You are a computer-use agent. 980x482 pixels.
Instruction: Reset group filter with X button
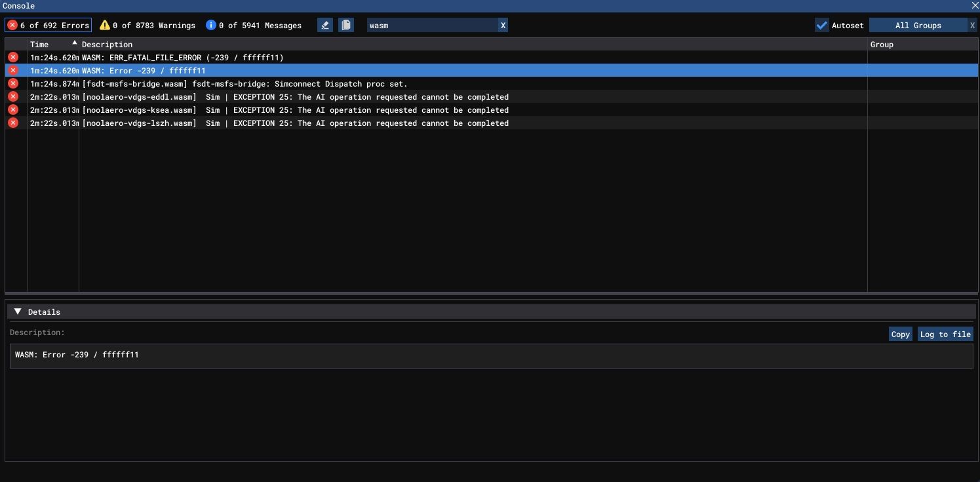tap(972, 26)
